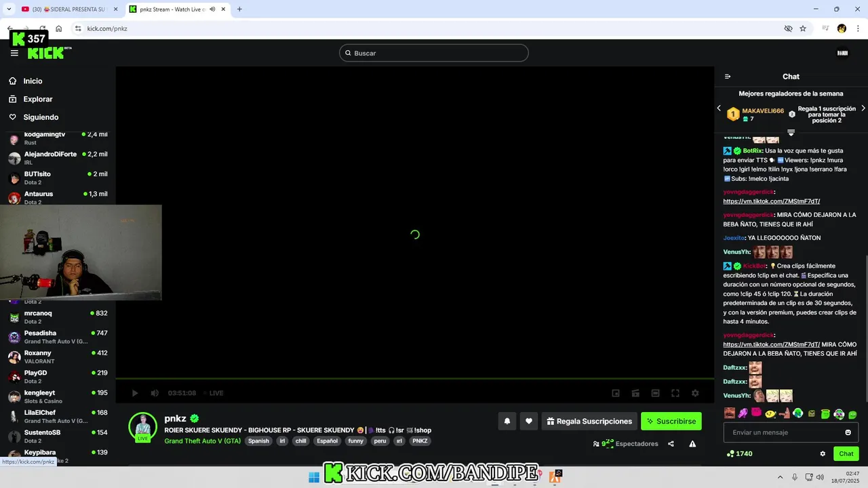Click the green Suscribirse button
Image resolution: width=868 pixels, height=488 pixels.
671,421
